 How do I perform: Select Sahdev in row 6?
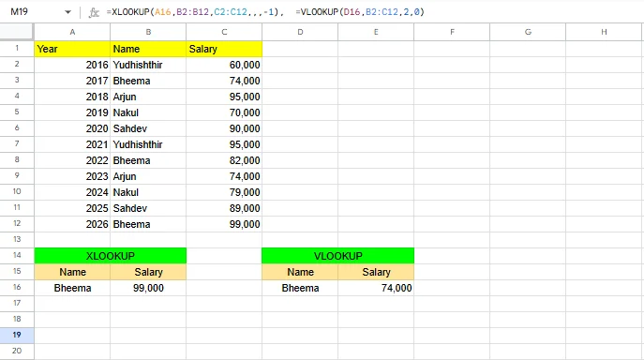pyautogui.click(x=148, y=128)
